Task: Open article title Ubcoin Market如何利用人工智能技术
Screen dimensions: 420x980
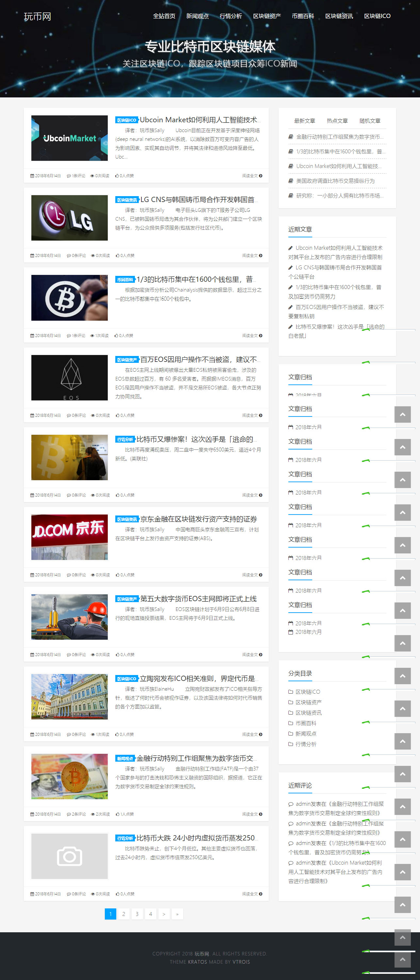Action: point(200,120)
